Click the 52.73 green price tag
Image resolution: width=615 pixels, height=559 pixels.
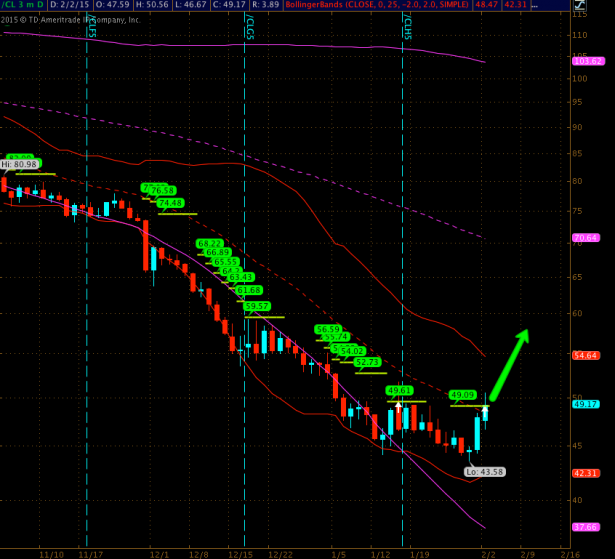tap(367, 362)
